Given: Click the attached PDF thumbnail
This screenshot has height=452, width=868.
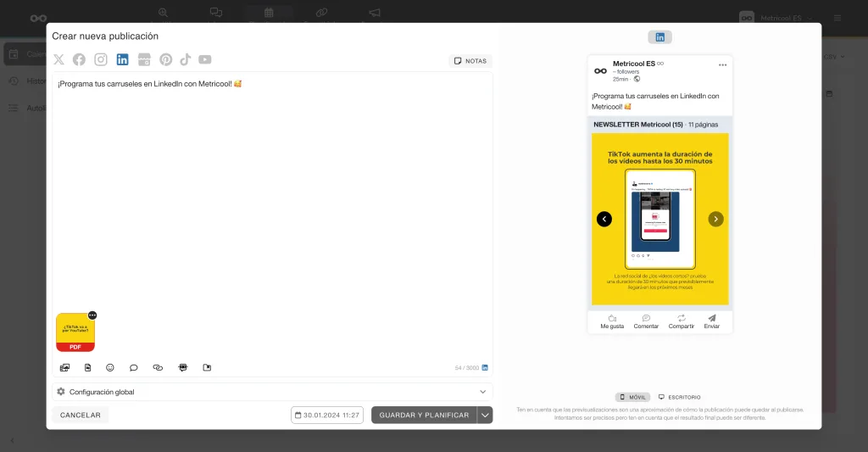Looking at the screenshot, I should [x=75, y=332].
